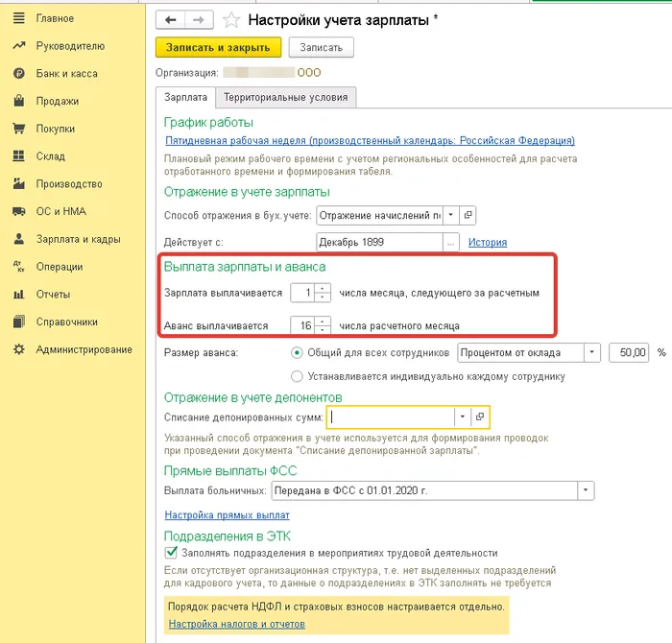
Task: Add page to favorites with star icon
Action: [231, 20]
